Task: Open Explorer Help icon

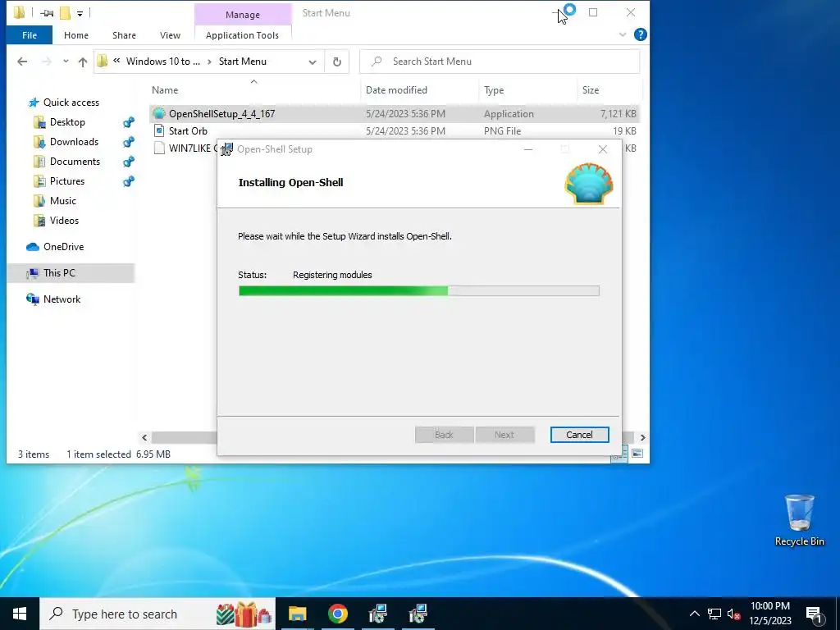Action: point(640,34)
